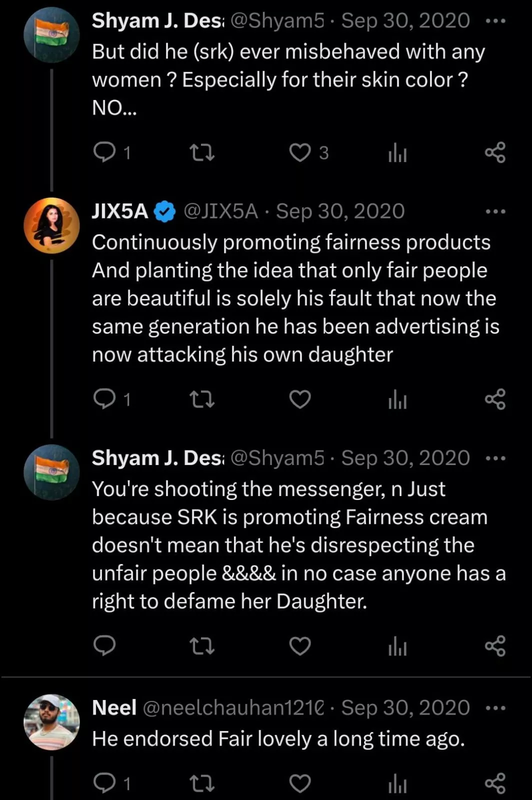Viewport: 532px width, 800px height.
Task: View analytics of Shyam's first tweet
Action: pyautogui.click(x=397, y=152)
